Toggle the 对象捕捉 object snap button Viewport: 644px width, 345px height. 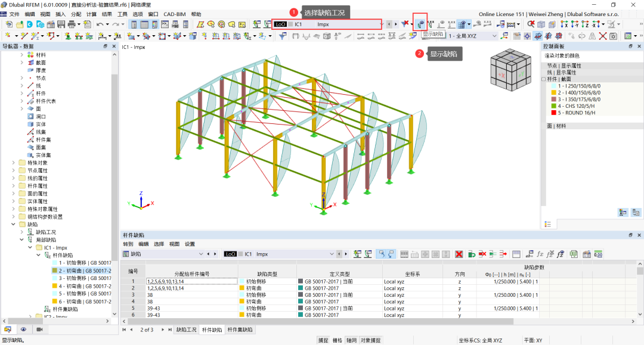coord(370,340)
